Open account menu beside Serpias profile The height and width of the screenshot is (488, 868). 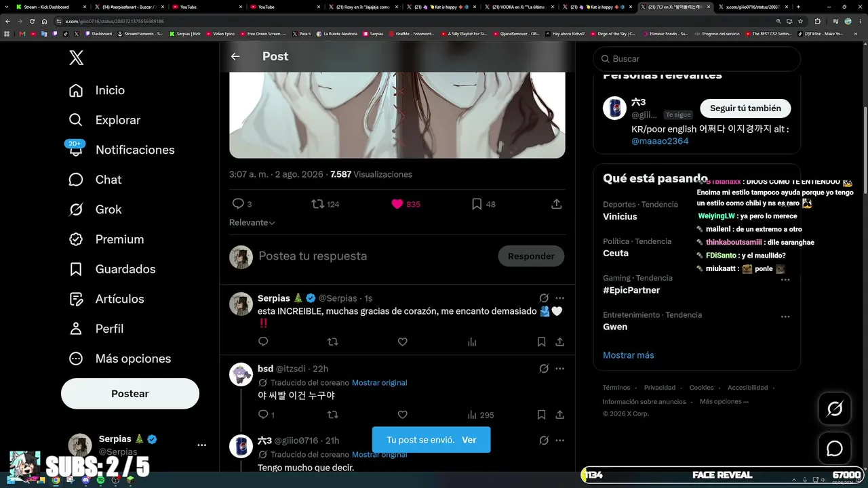[201, 445]
